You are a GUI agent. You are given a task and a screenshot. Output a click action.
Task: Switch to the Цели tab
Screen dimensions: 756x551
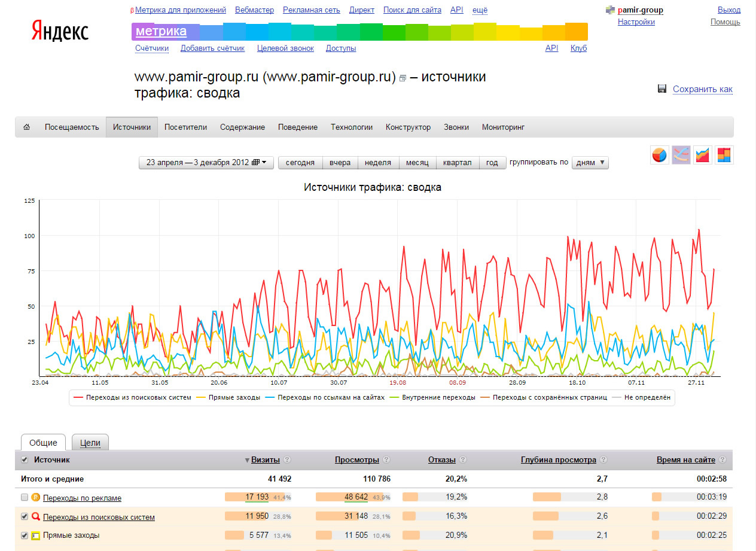coord(90,443)
